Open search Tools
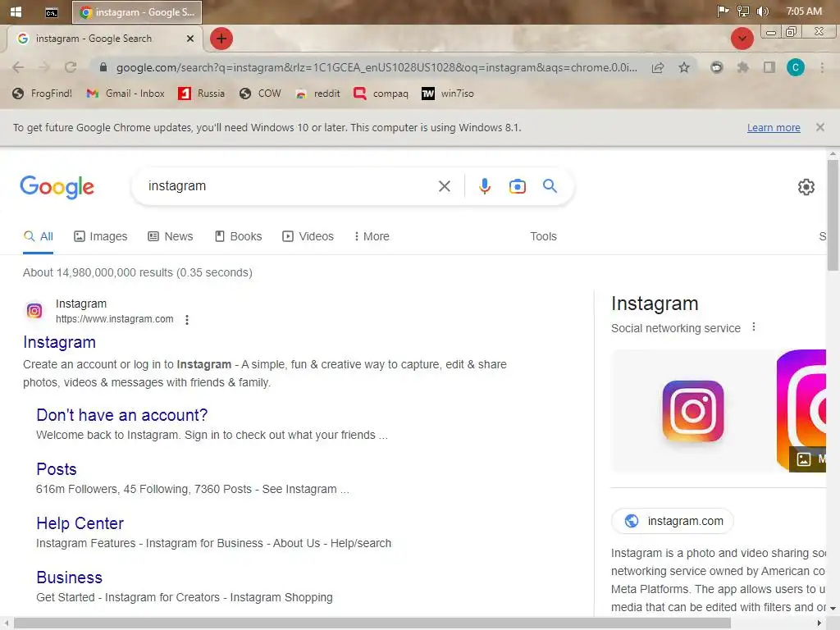Viewport: 840px width, 630px height. coord(543,236)
